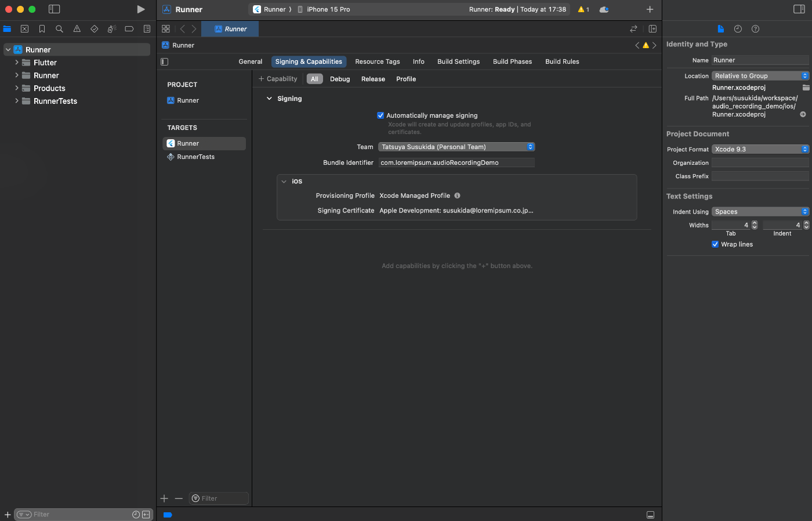Switch to the Resource Tags tab
Image resolution: width=812 pixels, height=521 pixels.
[x=378, y=61]
